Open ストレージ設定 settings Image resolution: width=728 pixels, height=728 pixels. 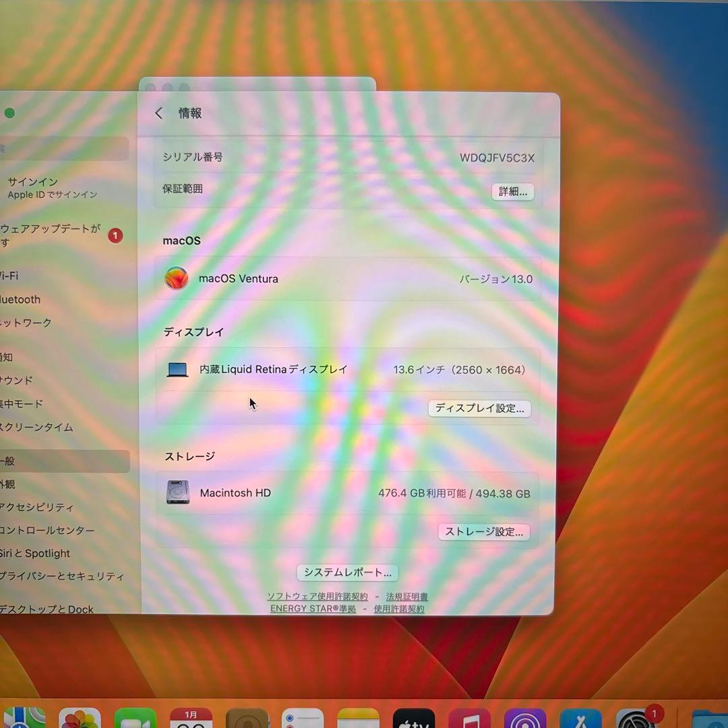tap(484, 532)
